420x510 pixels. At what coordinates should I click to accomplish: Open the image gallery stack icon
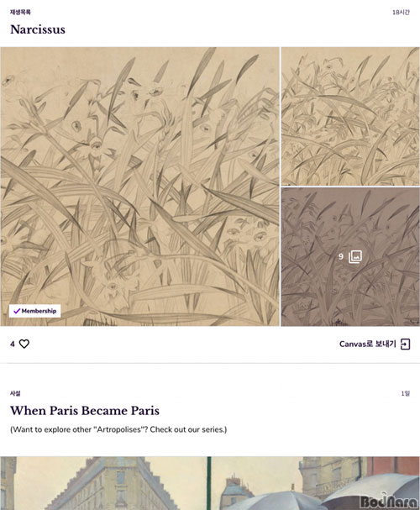coord(355,256)
